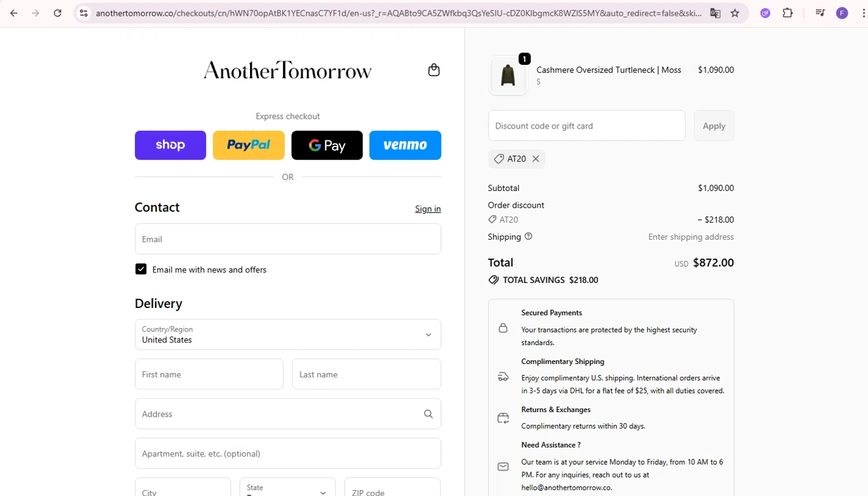Click the – $218.00 discount amount
868x496 pixels.
[x=716, y=220]
